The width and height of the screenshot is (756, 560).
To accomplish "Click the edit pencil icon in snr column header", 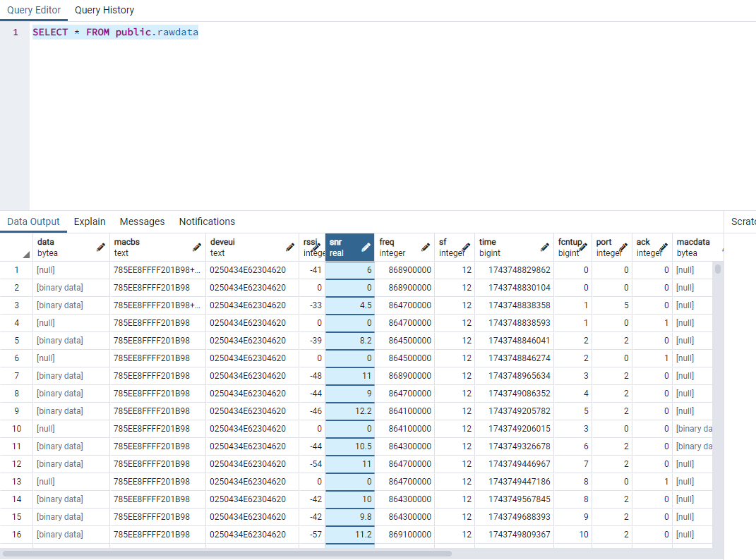I will [x=366, y=248].
